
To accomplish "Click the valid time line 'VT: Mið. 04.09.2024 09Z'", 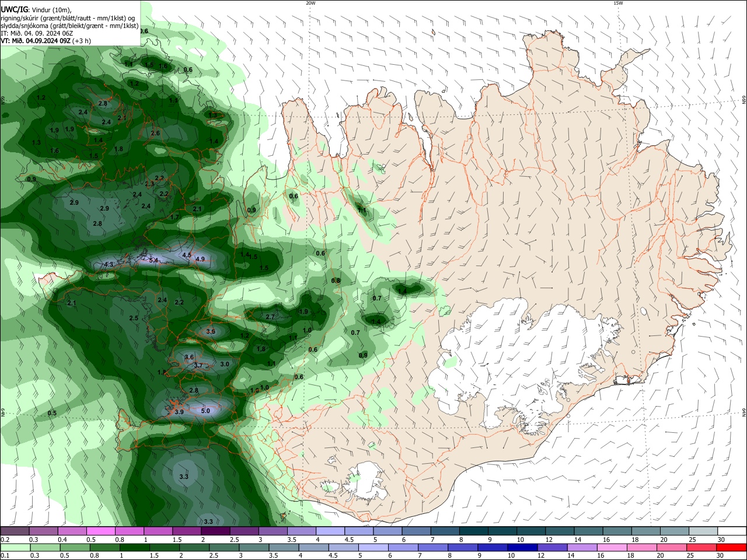I will point(36,41).
